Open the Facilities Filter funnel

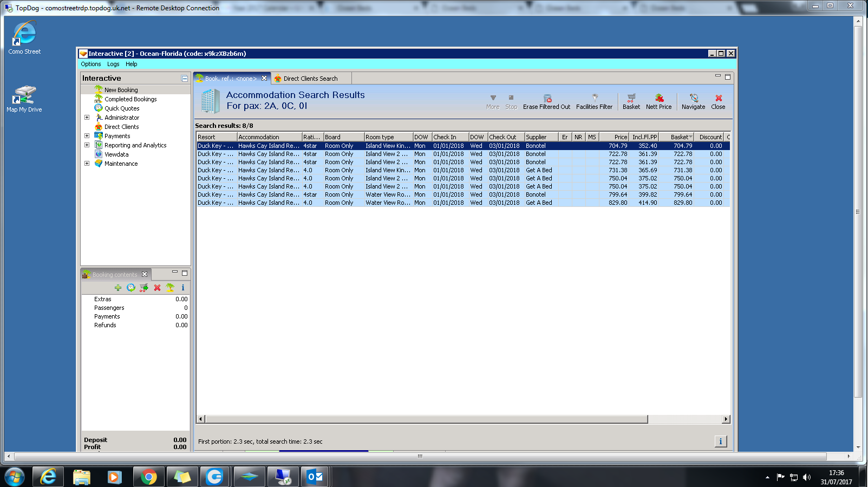(x=595, y=98)
